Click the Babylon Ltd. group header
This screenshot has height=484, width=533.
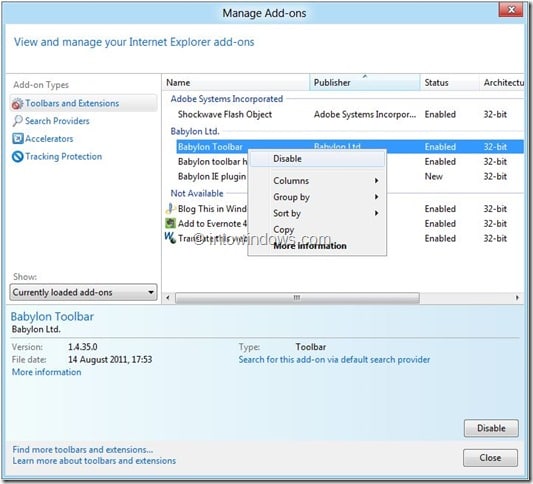195,131
